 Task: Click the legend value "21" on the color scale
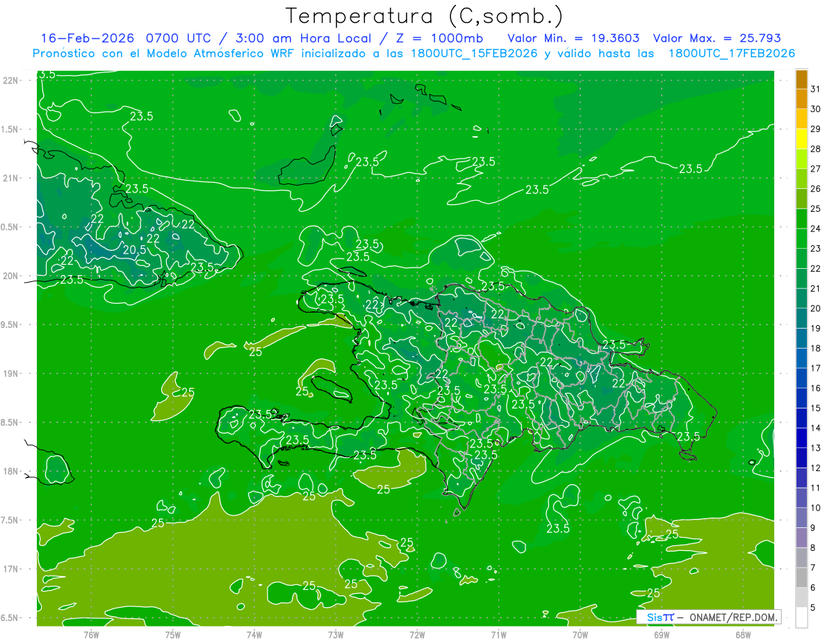pos(815,288)
